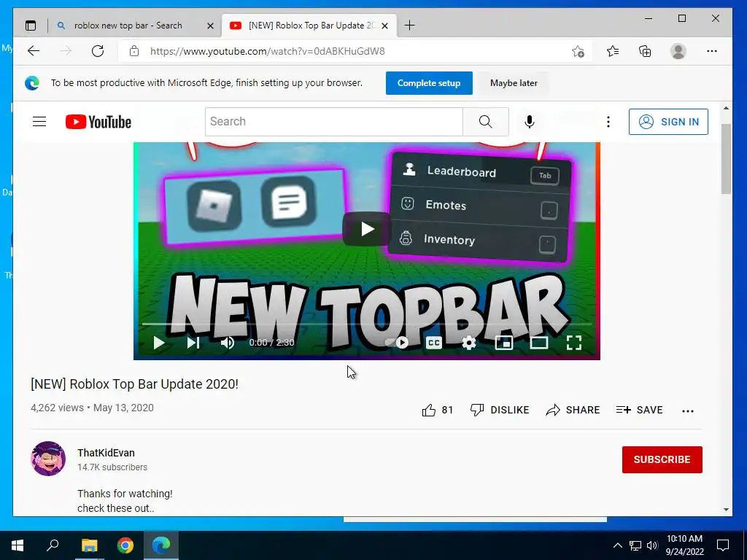The image size is (747, 560).
Task: Open the Windows Start menu
Action: click(18, 545)
